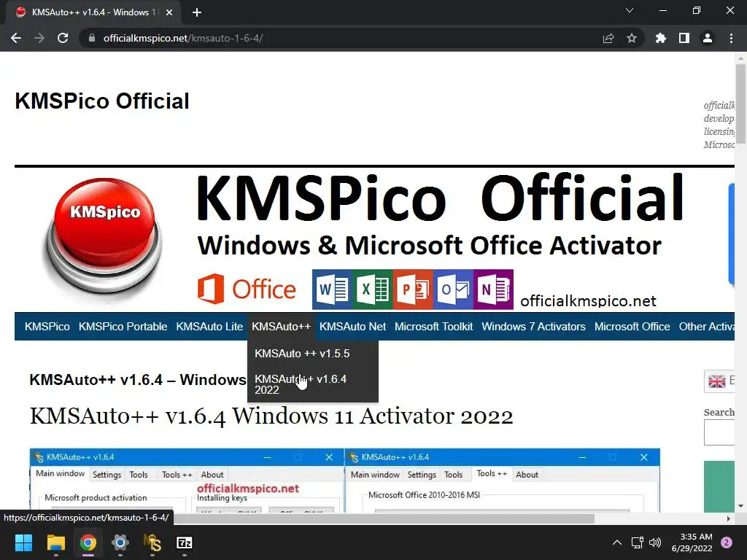Open the Settings gear in the taskbar

click(x=120, y=542)
